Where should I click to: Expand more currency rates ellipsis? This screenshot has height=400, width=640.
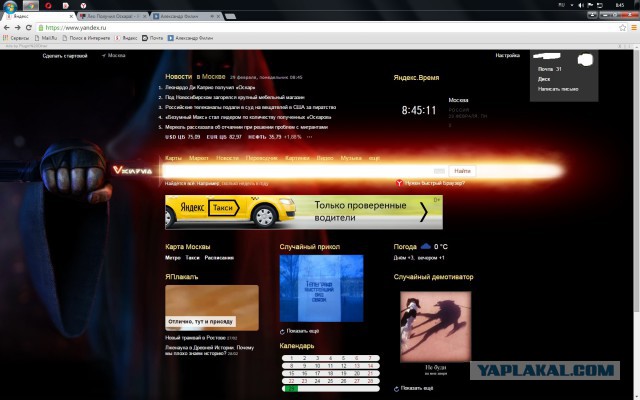click(309, 137)
